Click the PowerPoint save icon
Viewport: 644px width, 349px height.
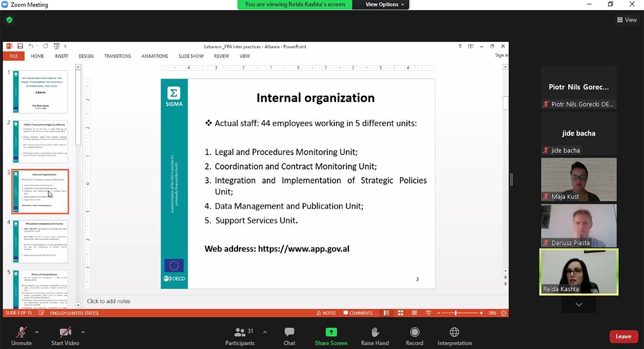pos(20,47)
